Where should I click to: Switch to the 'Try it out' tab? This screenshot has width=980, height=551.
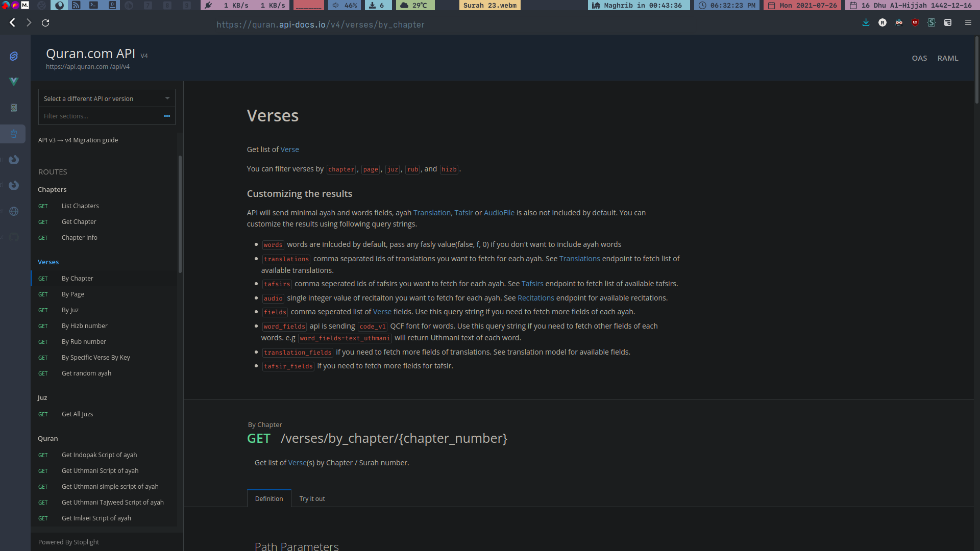tap(312, 498)
